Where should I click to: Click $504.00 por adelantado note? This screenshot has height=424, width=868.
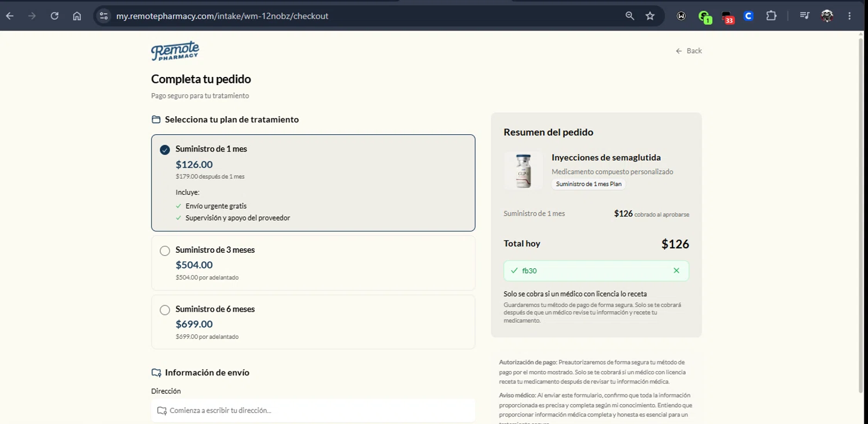[x=207, y=278]
